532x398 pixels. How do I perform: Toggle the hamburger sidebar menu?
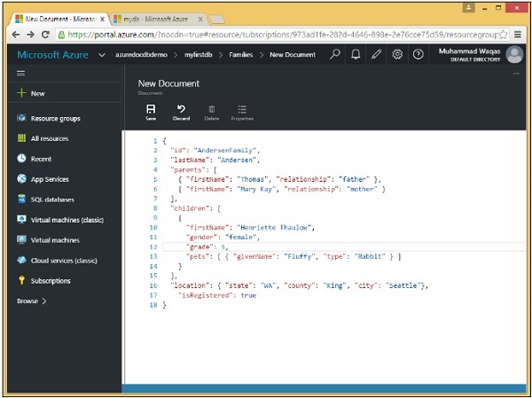click(21, 74)
